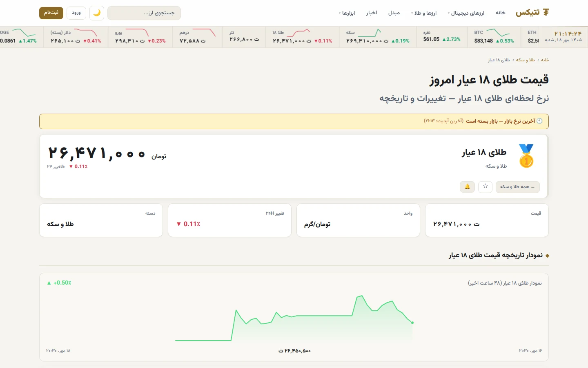Click the طلای ۱۸ عیار breadcrumb text
The image size is (588, 368).
click(x=499, y=60)
